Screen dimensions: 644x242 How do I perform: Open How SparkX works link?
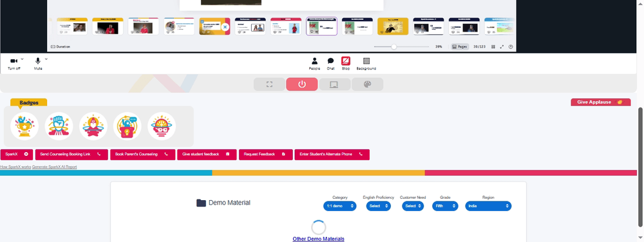tap(15, 167)
